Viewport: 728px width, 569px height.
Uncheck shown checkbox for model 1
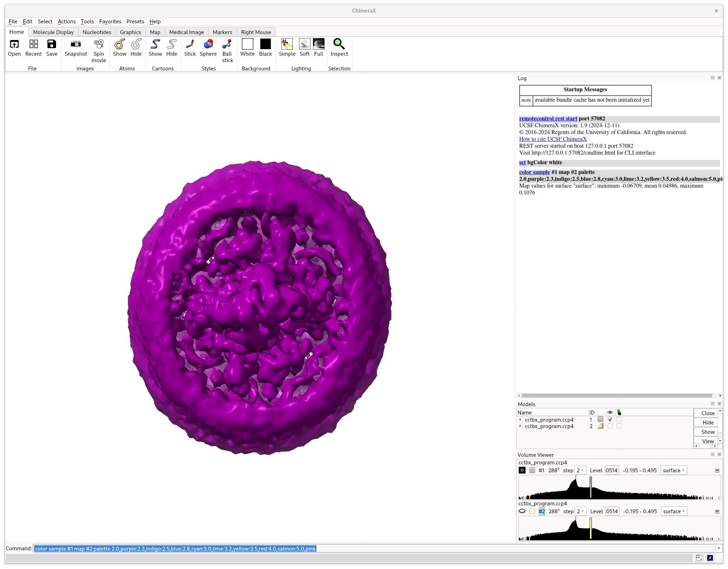pyautogui.click(x=610, y=419)
